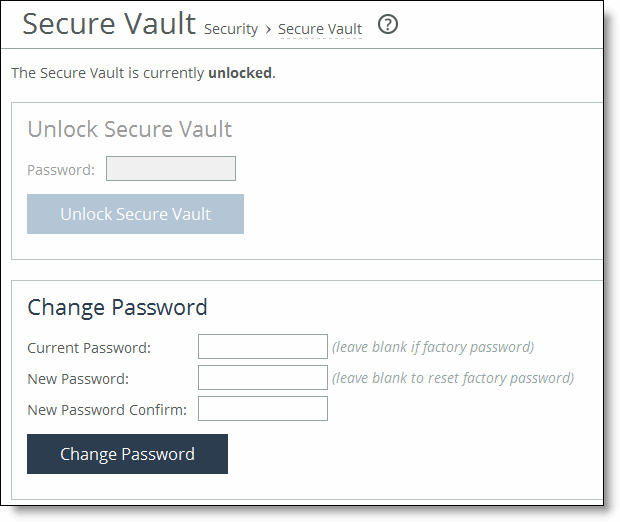Click the breadcrumb chevron after Security
The image size is (620, 522).
(x=268, y=29)
